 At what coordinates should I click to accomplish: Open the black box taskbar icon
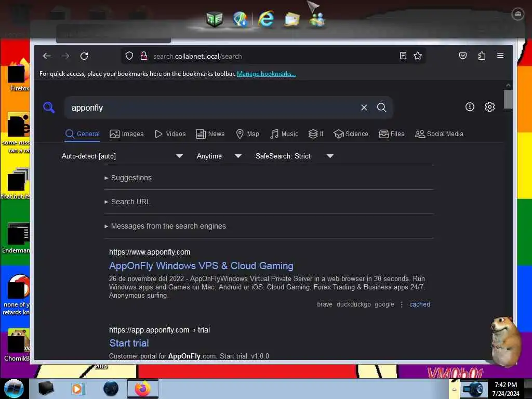(46, 389)
